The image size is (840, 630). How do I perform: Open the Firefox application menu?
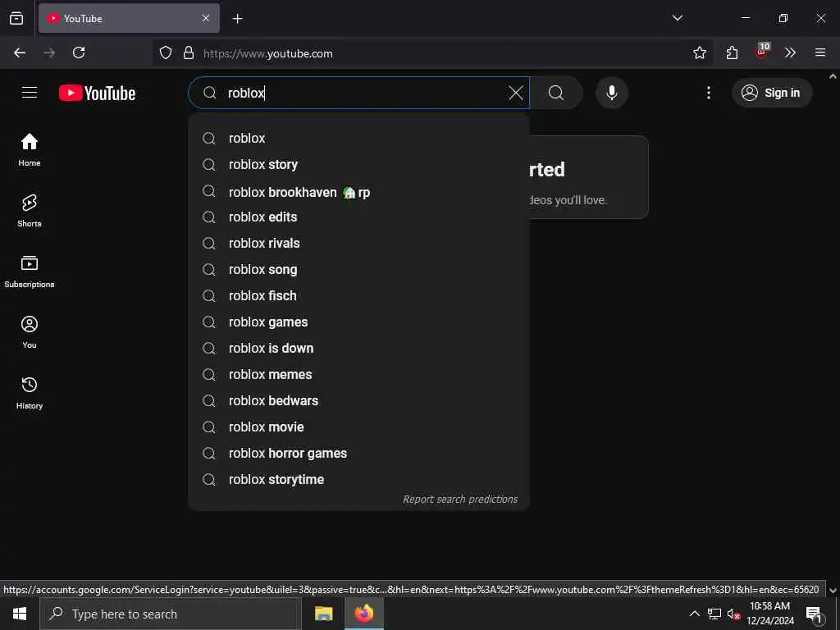pos(819,52)
